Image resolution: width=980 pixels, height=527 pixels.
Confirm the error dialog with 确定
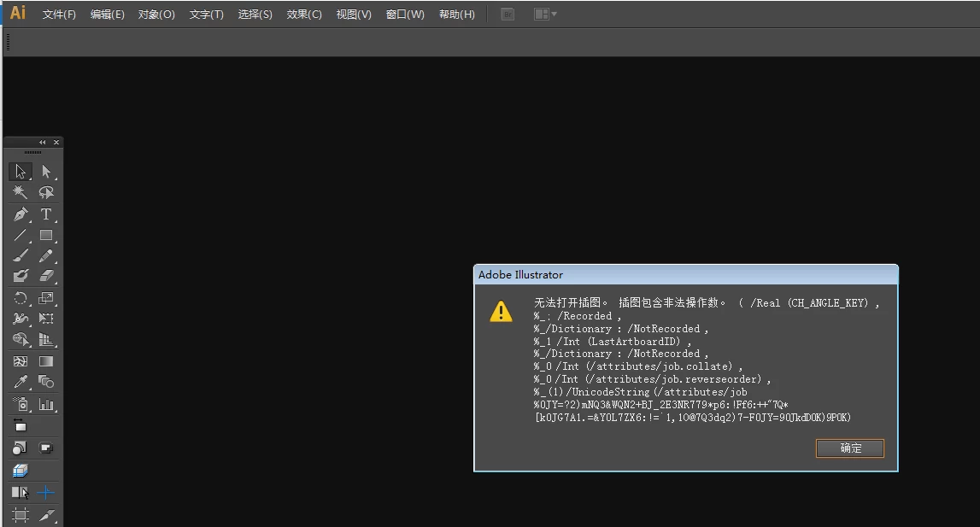(849, 448)
